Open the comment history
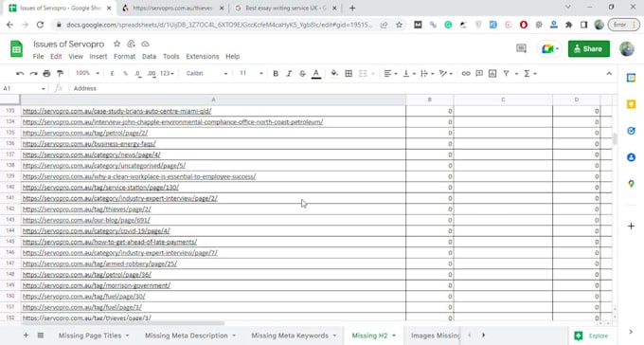Image resolution: width=644 pixels, height=345 pixels. coord(521,48)
